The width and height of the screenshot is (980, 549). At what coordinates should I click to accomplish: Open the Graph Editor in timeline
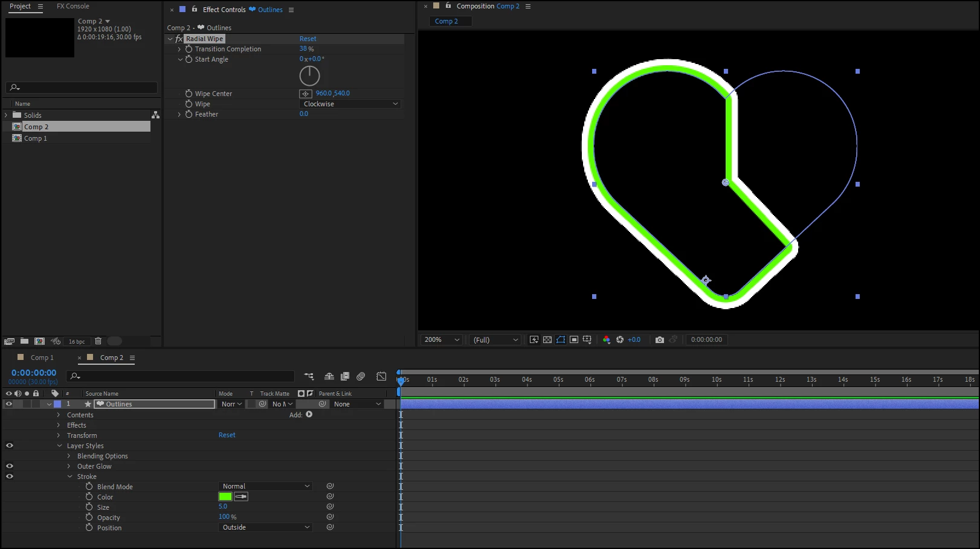[381, 376]
